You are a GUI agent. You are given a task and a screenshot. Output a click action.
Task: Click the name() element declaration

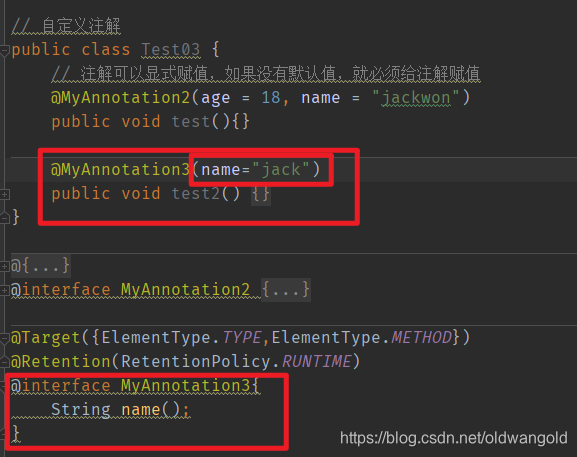point(151,410)
